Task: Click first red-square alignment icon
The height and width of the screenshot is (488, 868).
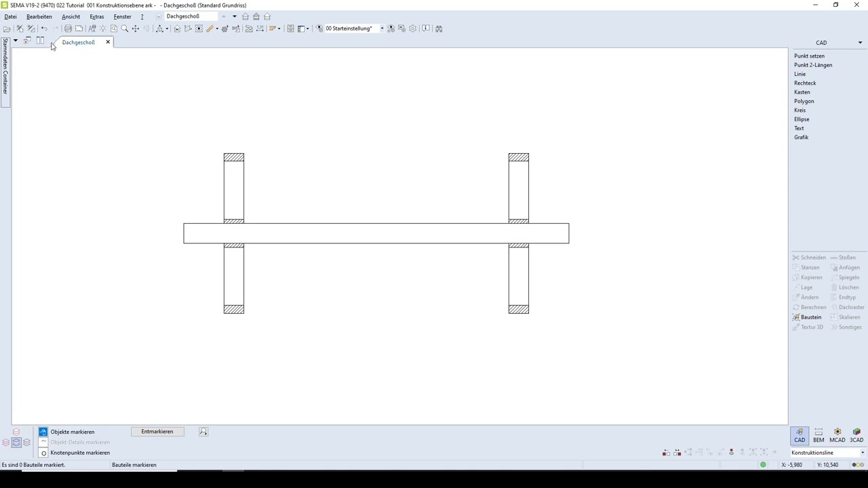Action: tap(666, 452)
